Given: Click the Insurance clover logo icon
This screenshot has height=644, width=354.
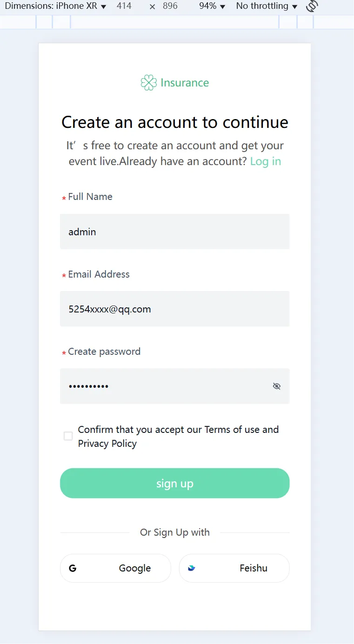Looking at the screenshot, I should click(149, 83).
